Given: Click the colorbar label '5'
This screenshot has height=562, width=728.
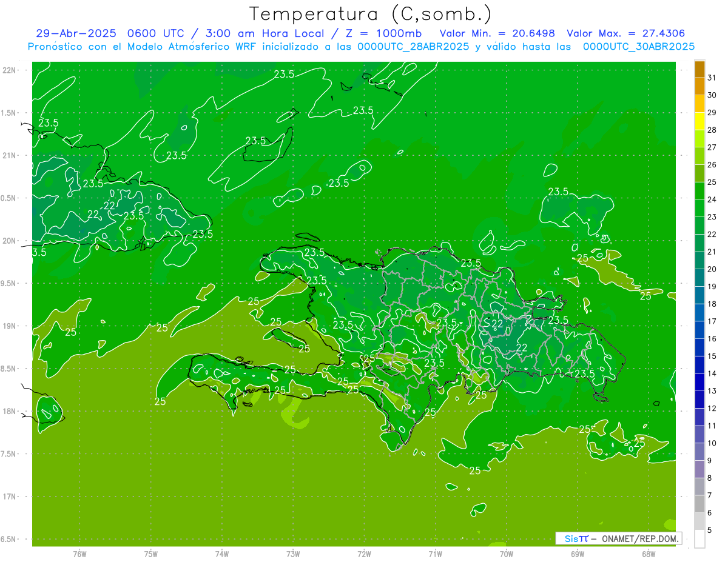Looking at the screenshot, I should 709,530.
